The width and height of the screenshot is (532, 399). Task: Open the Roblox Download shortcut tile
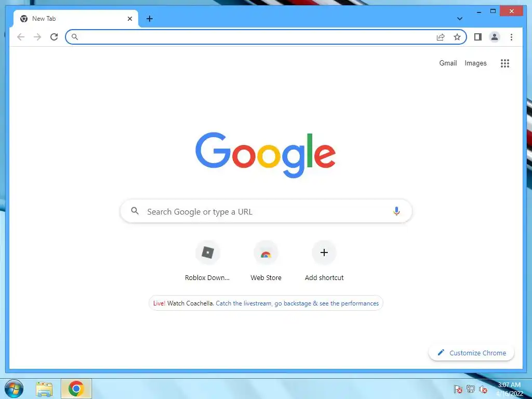coord(207,261)
